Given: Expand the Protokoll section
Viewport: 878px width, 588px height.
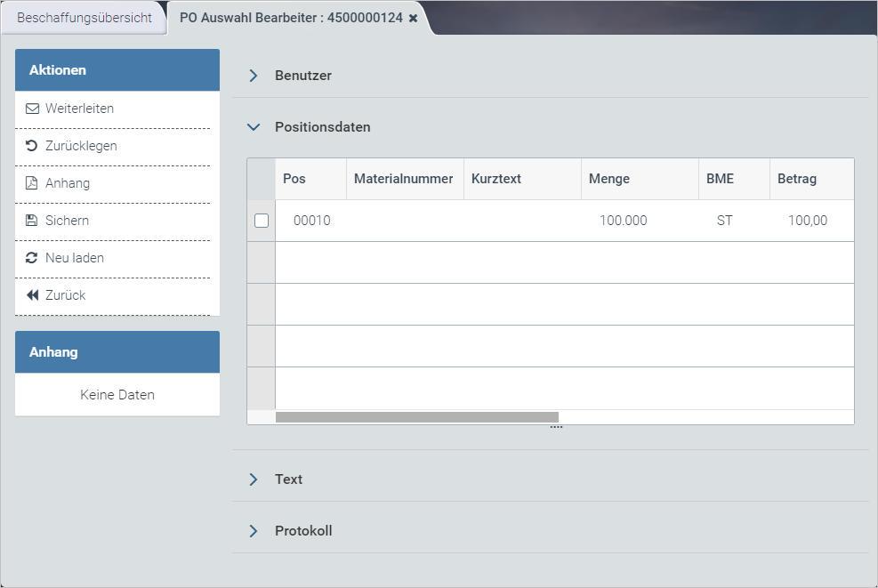Looking at the screenshot, I should click(x=254, y=531).
